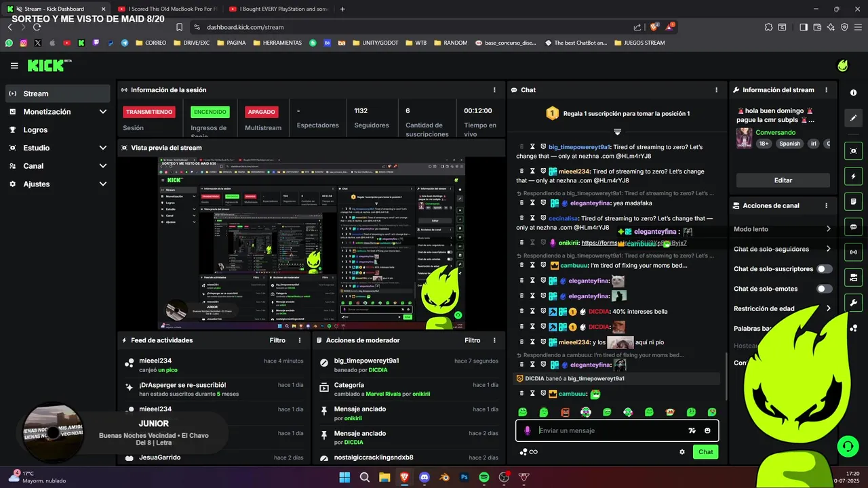Click big_timepowereyt9a1 in moderator actions list
The image size is (868, 488).
click(366, 361)
